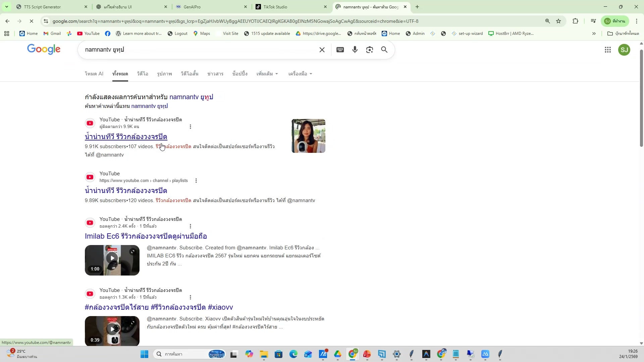Clear the search box with X icon
Viewport: 644px width, 362px height.
pyautogui.click(x=322, y=50)
